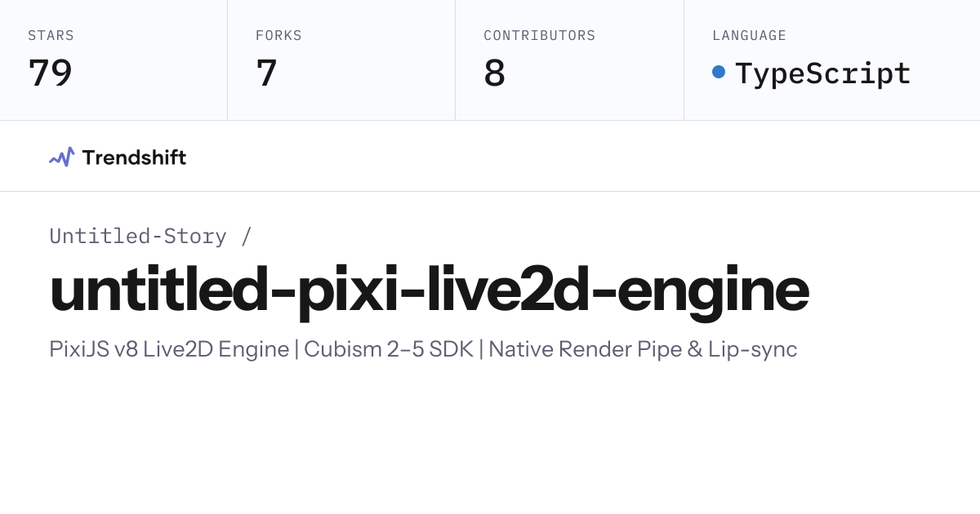Click the Trendshift zigzag logo icon
The width and height of the screenshot is (980, 514).
61,157
